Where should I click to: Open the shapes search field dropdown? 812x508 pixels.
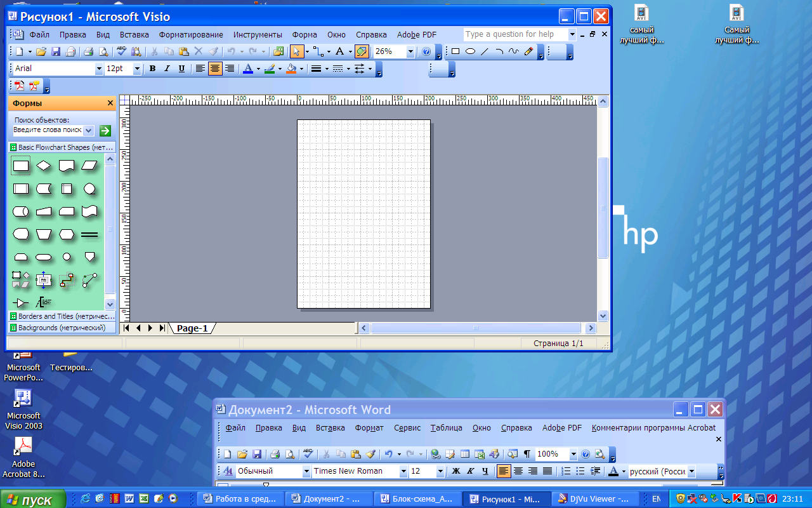(88, 130)
